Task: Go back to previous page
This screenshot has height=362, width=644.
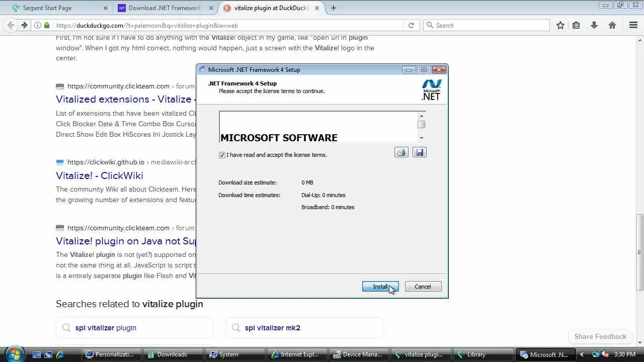Action: (x=11, y=25)
